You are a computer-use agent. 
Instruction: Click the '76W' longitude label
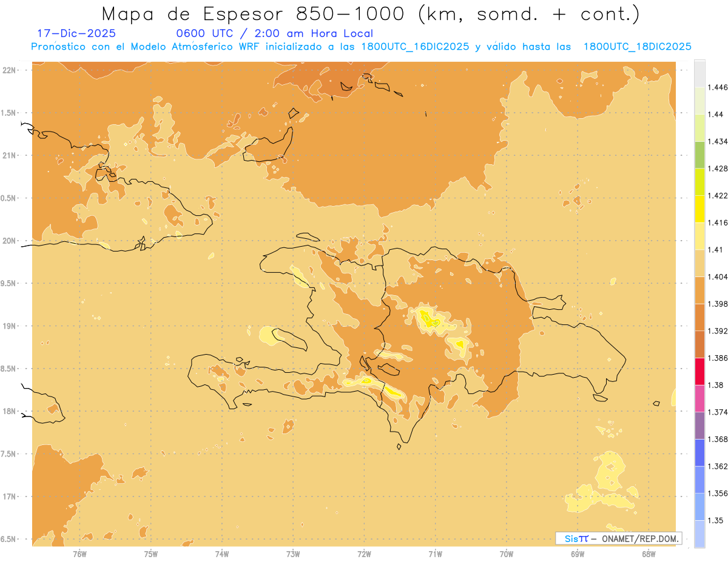click(x=79, y=554)
